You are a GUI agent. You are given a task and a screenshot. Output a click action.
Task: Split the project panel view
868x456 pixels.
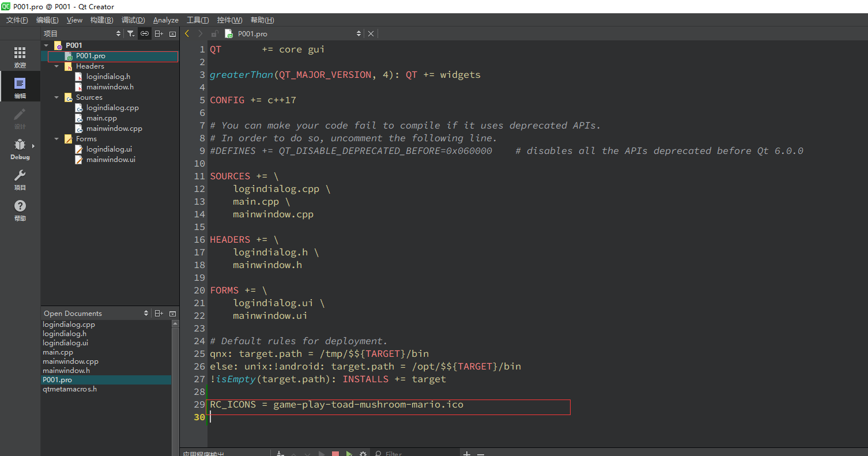(159, 33)
